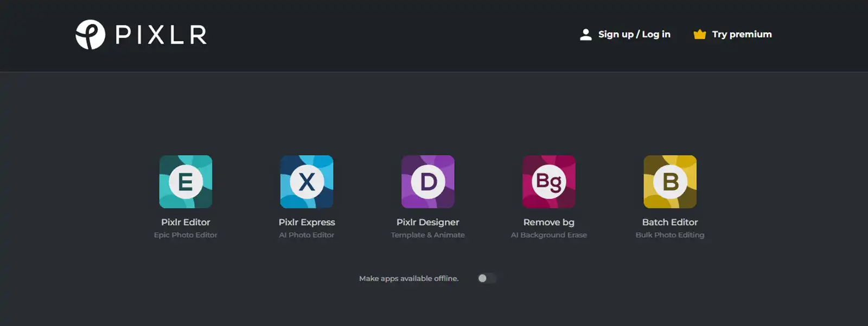Click the Batch Editor title label

[x=670, y=222]
